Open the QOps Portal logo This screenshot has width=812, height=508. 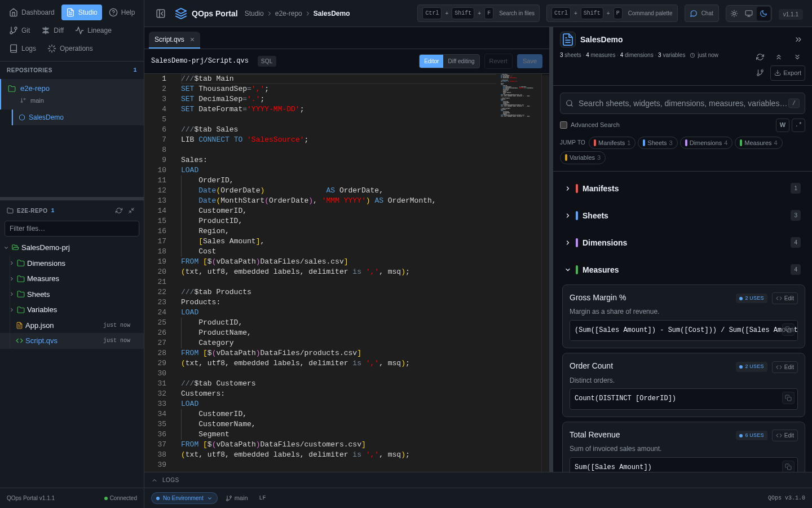181,14
